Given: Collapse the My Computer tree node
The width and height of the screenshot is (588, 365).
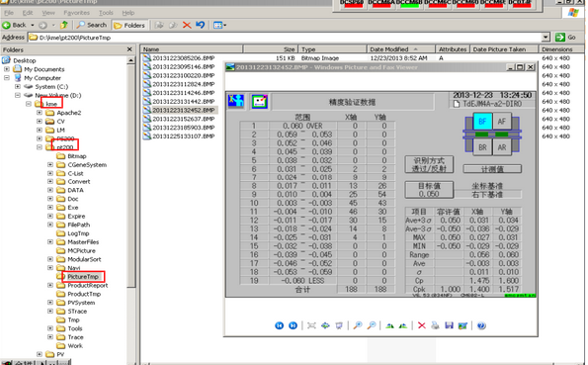Looking at the screenshot, I should click(7, 78).
